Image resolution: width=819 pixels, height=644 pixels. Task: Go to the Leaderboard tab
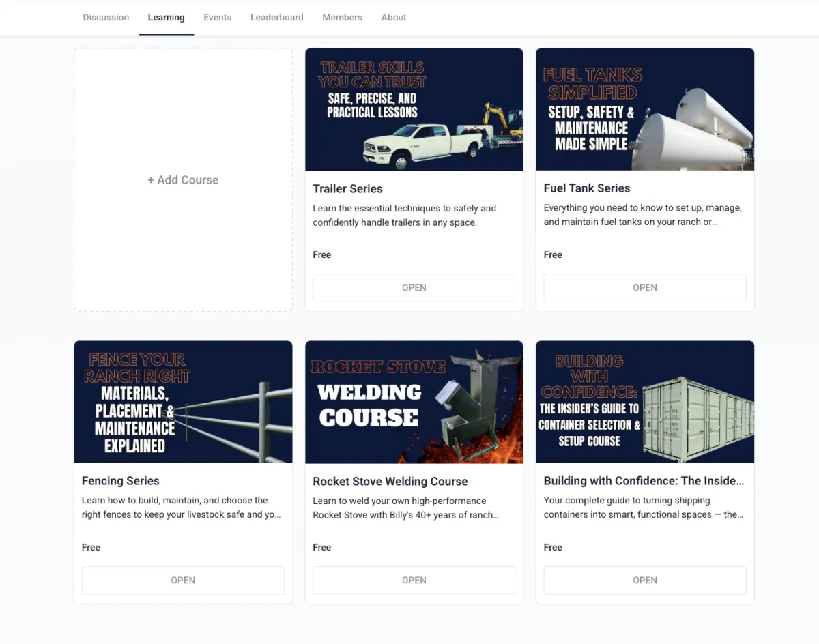(x=276, y=18)
